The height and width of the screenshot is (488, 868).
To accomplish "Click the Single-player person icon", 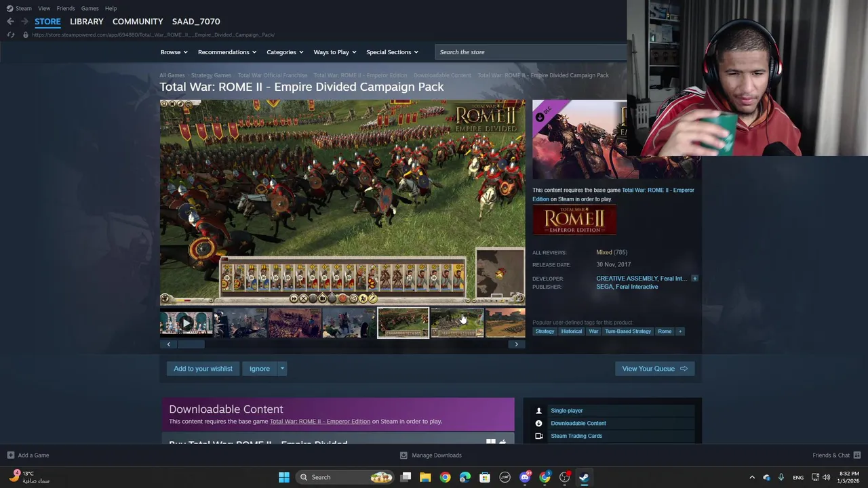I will (538, 411).
